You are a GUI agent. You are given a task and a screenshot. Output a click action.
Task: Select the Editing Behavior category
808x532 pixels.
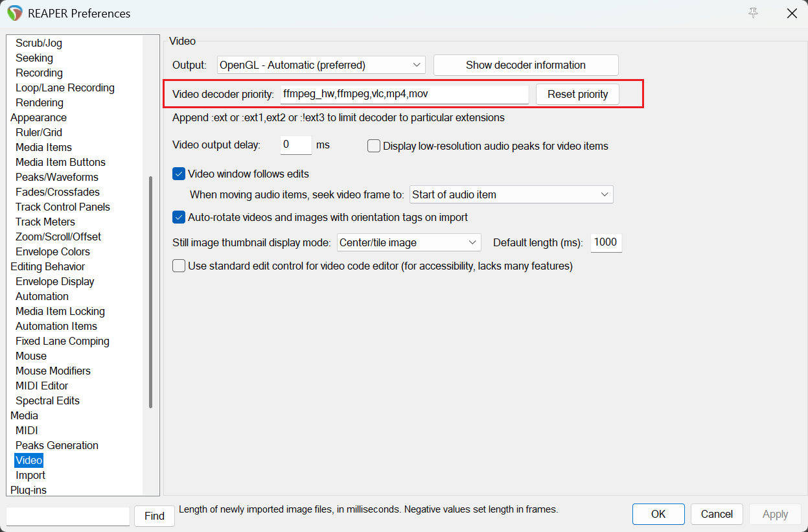(x=47, y=266)
